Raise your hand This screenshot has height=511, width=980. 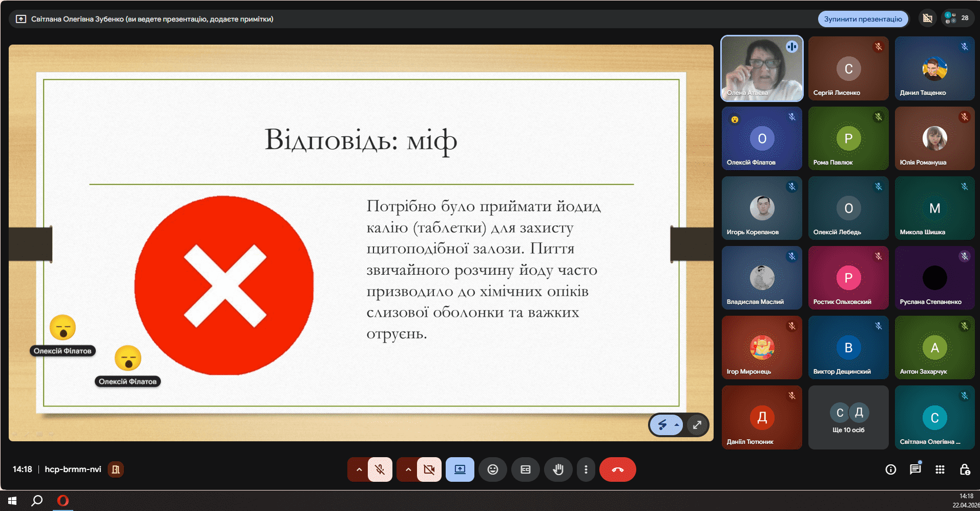pos(558,469)
